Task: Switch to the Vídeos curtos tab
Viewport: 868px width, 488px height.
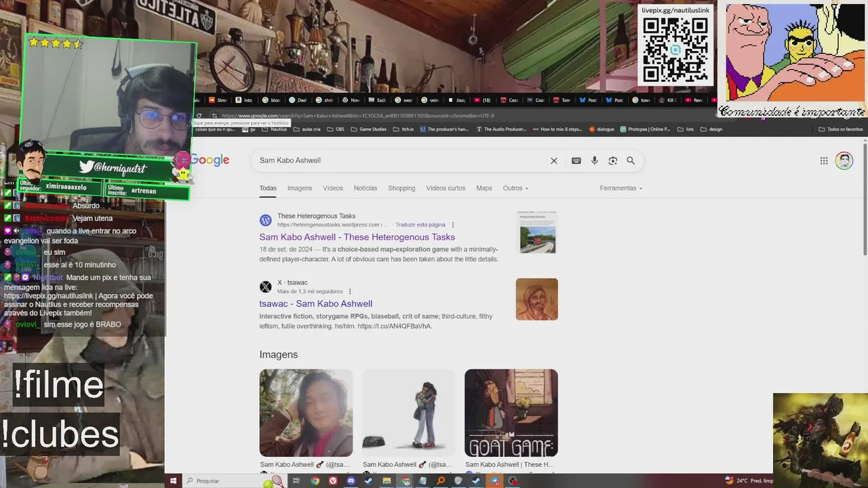Action: click(x=446, y=188)
